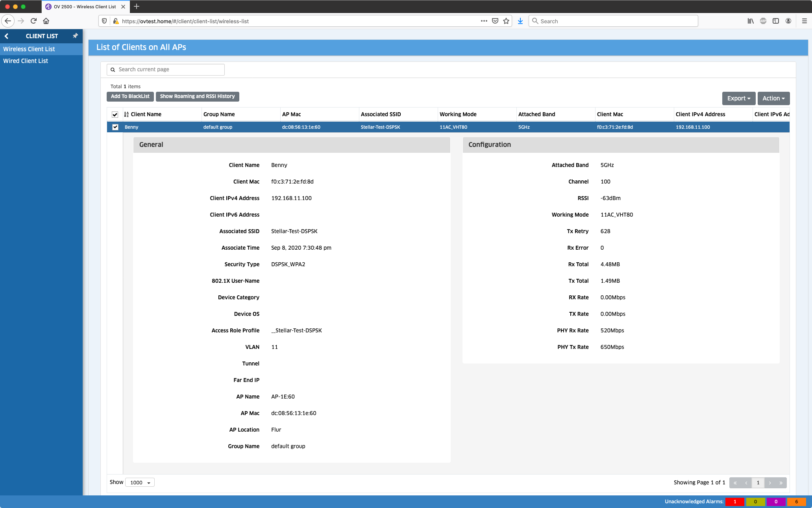Expand the Show 1000 rows dropdown

click(140, 483)
